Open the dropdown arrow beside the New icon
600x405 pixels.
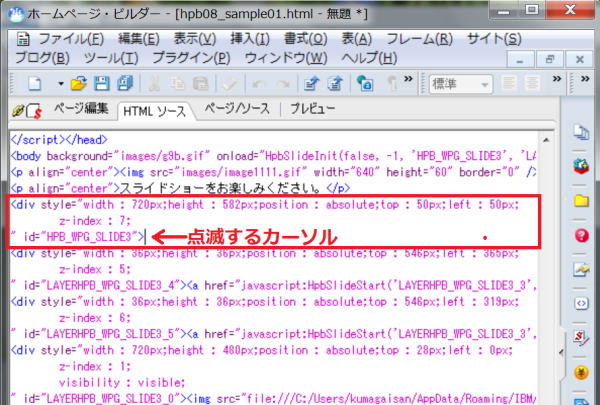[60, 83]
